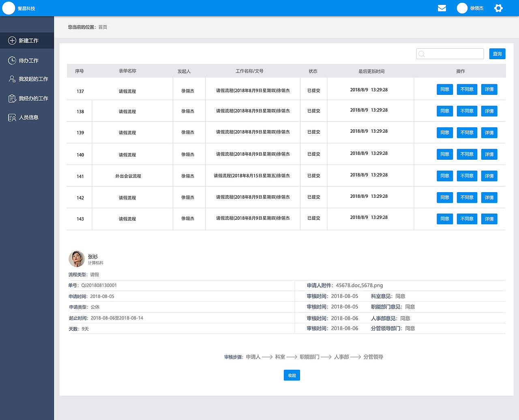
Task: Click 同意 for row 143
Action: 445,219
